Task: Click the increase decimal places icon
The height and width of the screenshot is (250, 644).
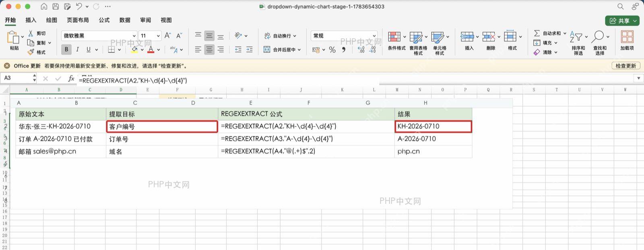Action: [361, 50]
